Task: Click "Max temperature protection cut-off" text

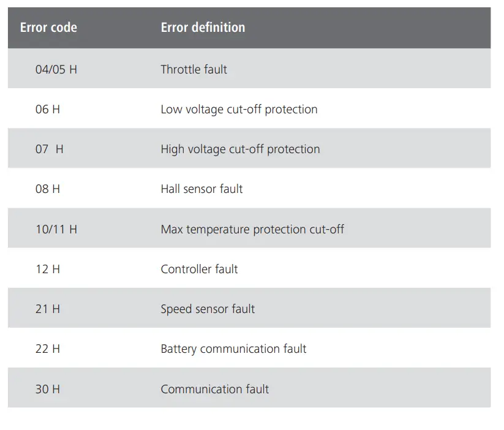Action: (x=252, y=230)
